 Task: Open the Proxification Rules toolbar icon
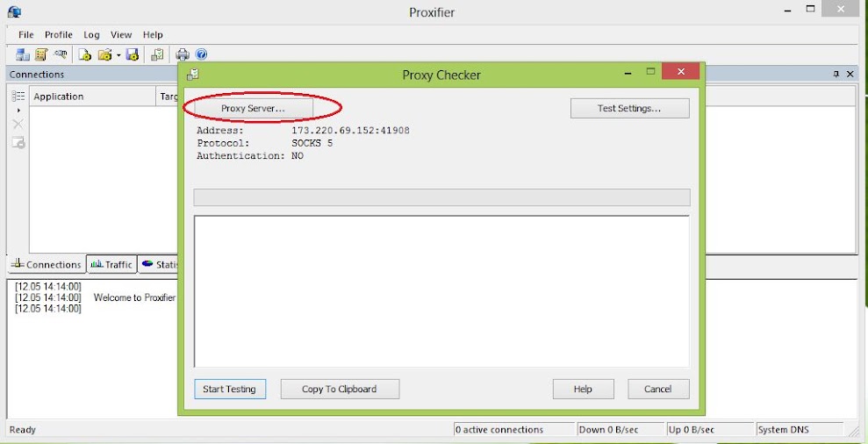click(x=41, y=54)
